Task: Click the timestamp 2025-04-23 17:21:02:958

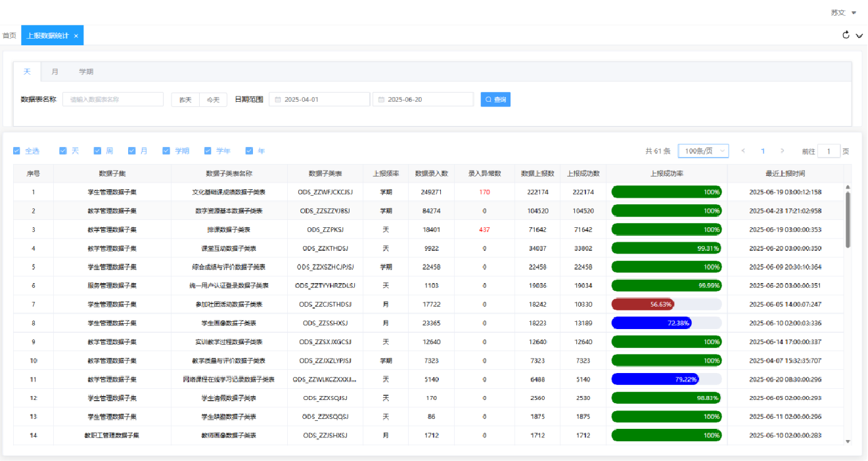Action: pyautogui.click(x=785, y=211)
